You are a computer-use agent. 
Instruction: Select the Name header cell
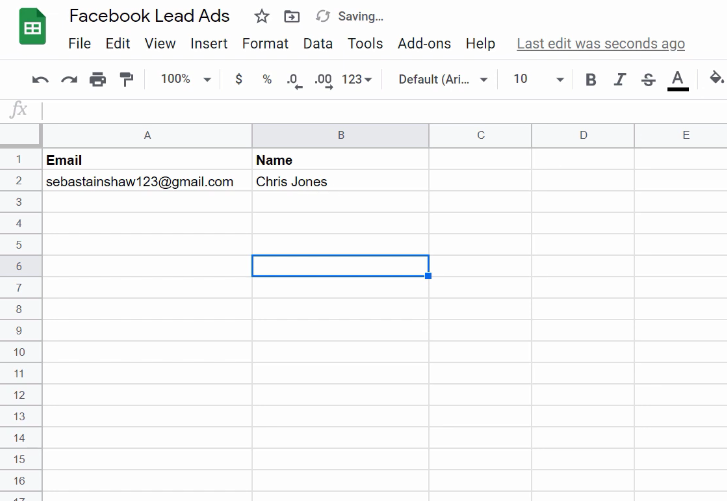[x=341, y=159]
